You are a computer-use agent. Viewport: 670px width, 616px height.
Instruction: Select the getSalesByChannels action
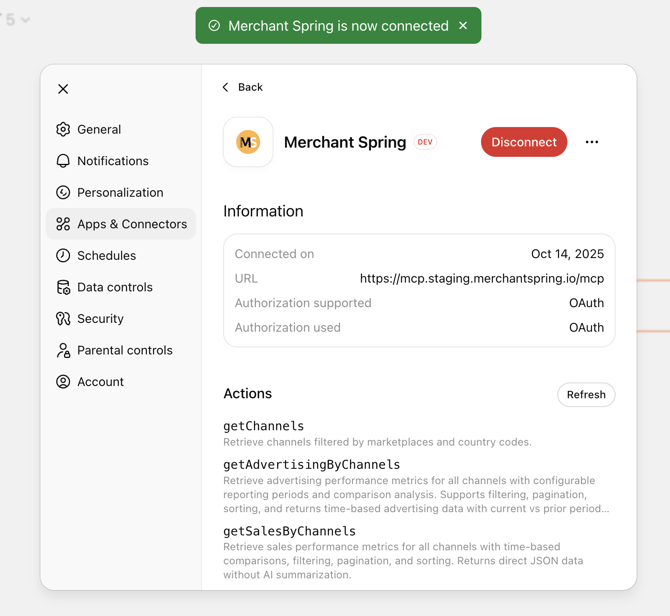point(290,531)
